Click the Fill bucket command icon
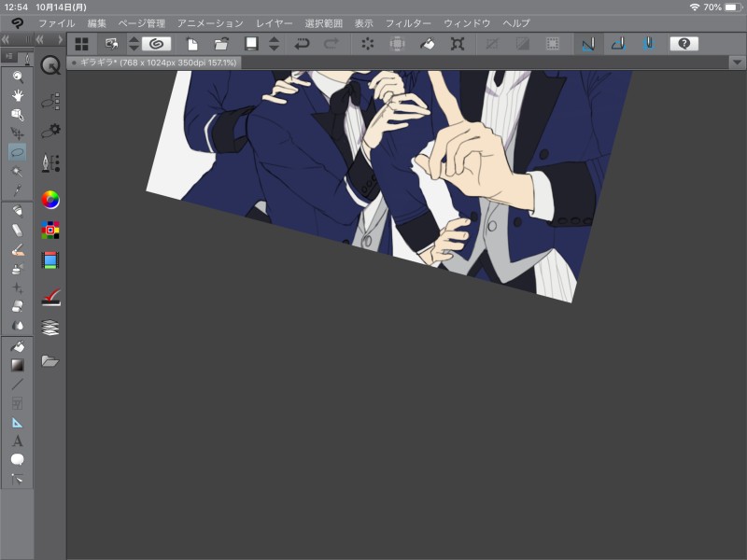Image resolution: width=747 pixels, height=560 pixels. coord(427,44)
